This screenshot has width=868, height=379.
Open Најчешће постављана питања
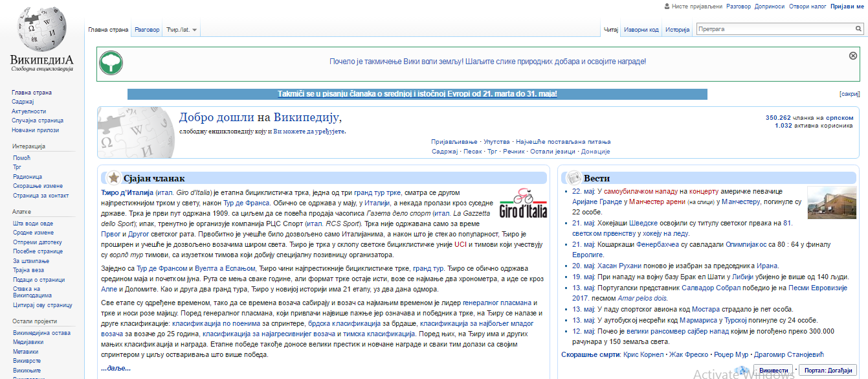[564, 142]
